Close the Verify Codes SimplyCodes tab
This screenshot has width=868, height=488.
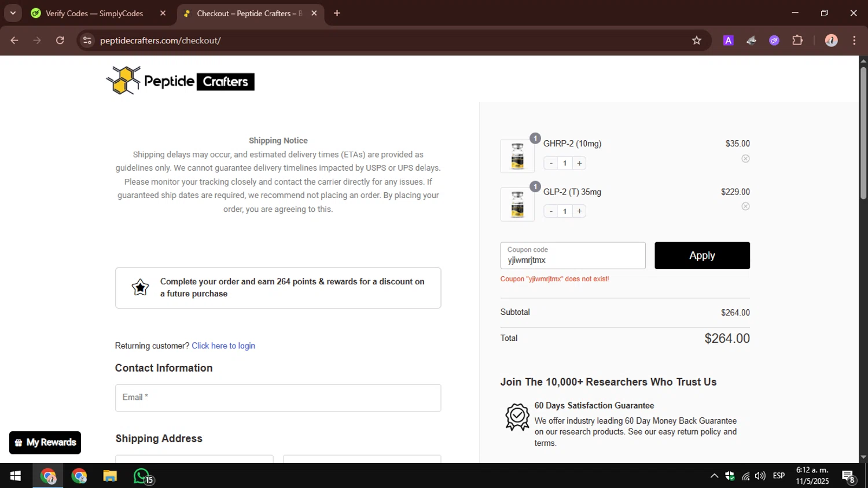163,13
